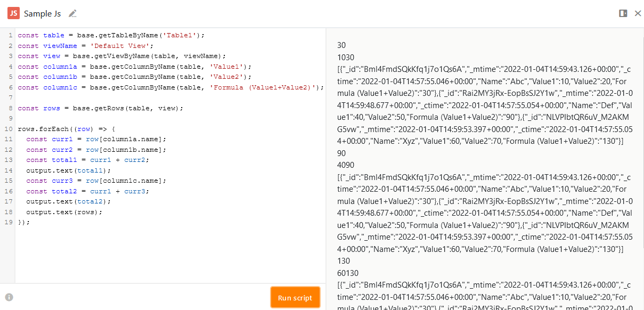Click the 1030 value in output panel
Image resolution: width=644 pixels, height=310 pixels.
coord(346,57)
